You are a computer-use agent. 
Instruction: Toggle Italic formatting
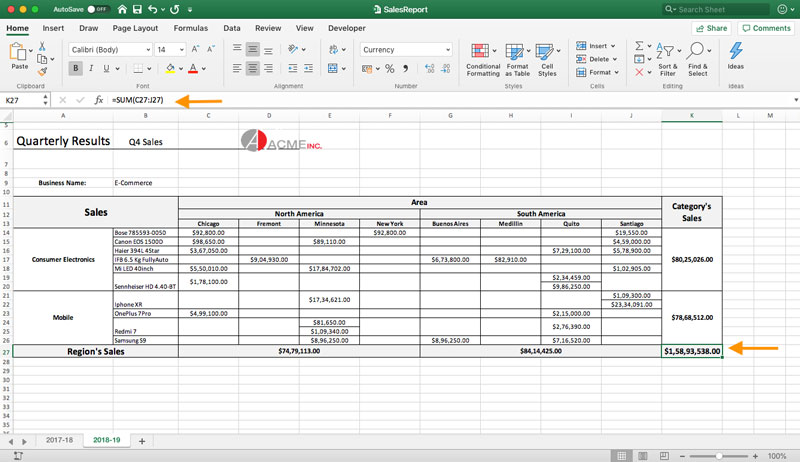[91, 68]
